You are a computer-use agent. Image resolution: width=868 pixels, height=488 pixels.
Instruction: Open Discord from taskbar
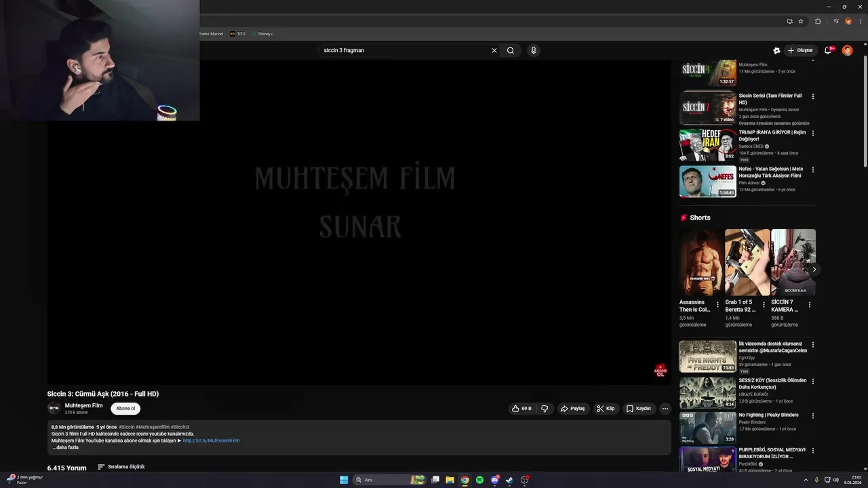click(495, 480)
